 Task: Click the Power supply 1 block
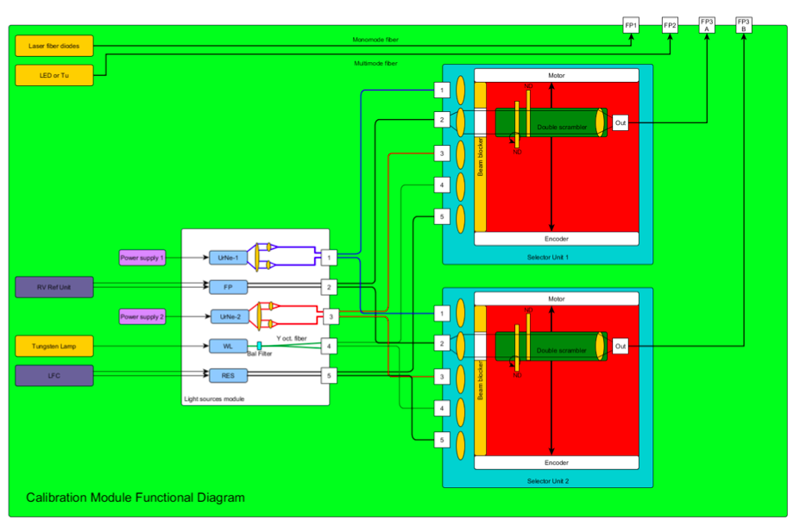(142, 257)
